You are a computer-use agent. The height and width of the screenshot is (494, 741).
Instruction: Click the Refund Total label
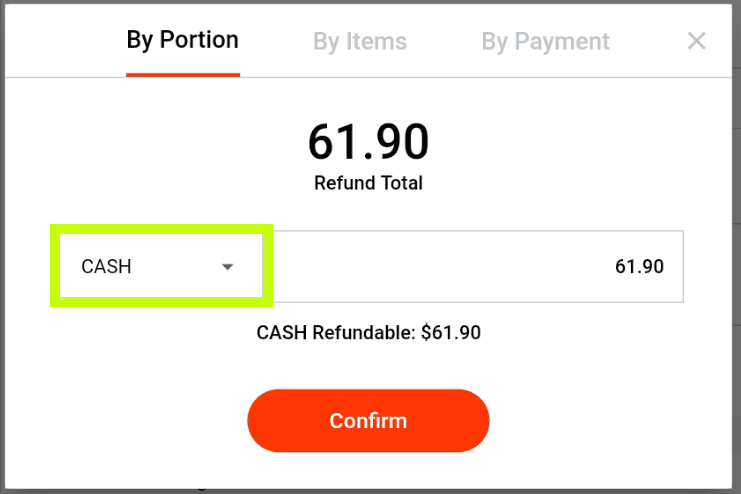pos(368,183)
